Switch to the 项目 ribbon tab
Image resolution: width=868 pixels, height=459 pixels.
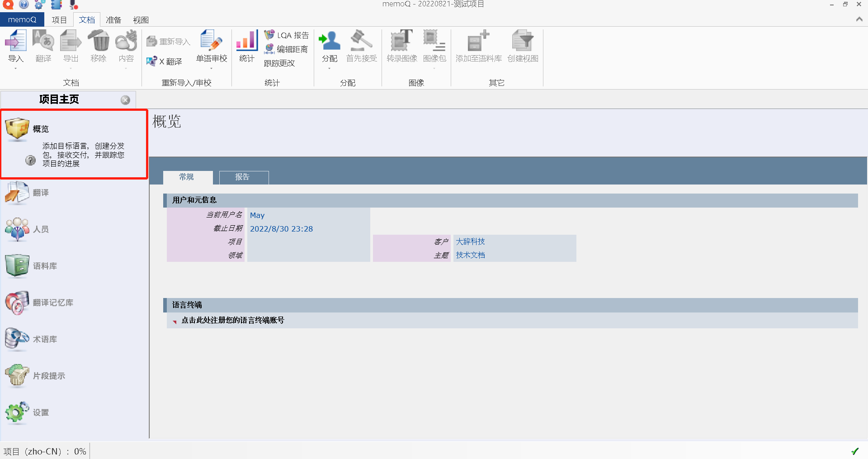tap(59, 20)
